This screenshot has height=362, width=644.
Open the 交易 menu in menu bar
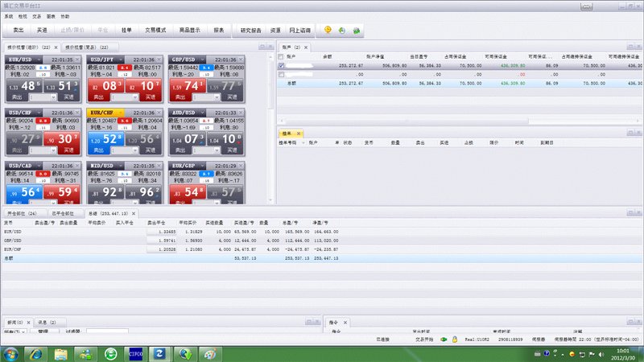point(36,15)
